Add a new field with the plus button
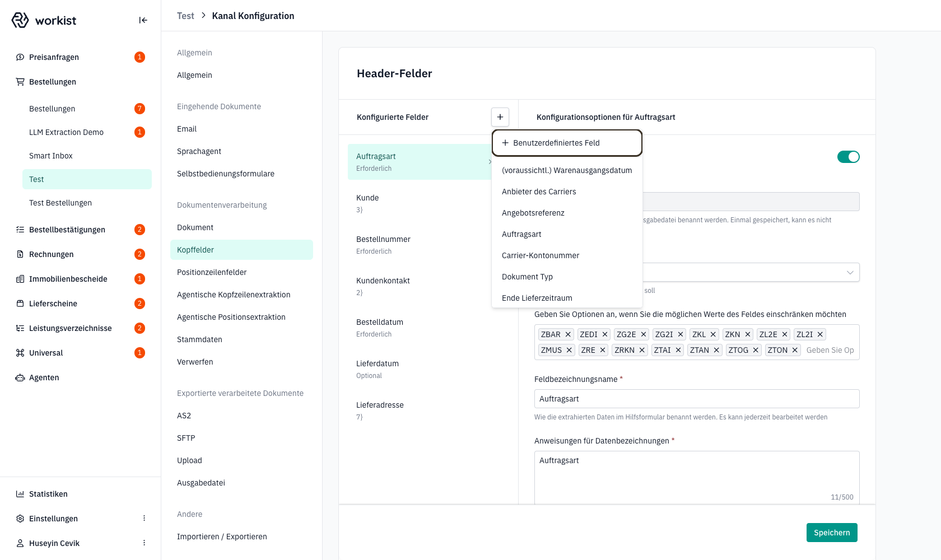The width and height of the screenshot is (941, 560). pos(500,117)
